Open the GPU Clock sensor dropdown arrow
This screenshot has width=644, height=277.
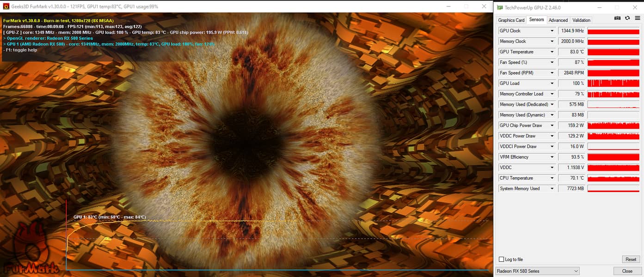[x=552, y=31]
